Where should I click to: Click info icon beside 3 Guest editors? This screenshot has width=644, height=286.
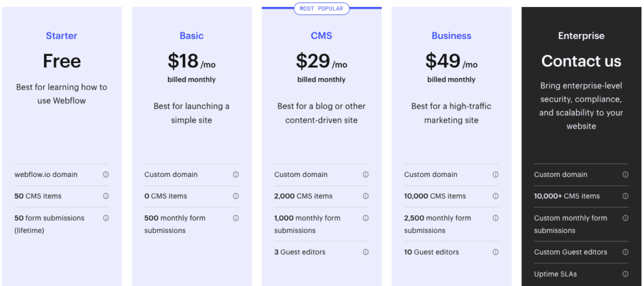point(365,252)
